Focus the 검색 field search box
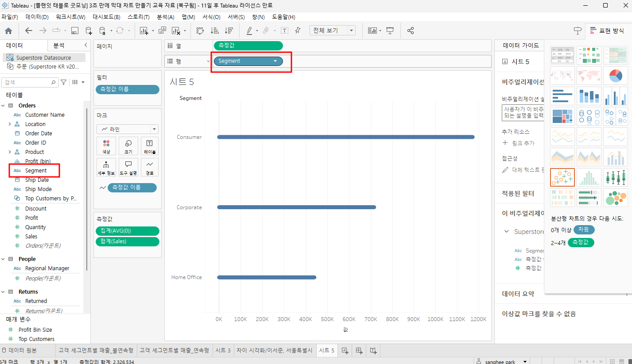This screenshot has width=632, height=364. point(30,82)
